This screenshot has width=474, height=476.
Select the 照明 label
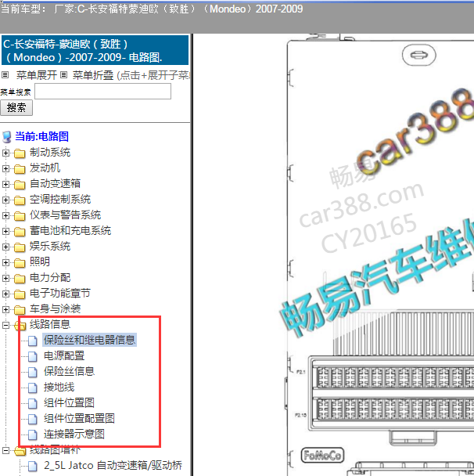(x=40, y=262)
